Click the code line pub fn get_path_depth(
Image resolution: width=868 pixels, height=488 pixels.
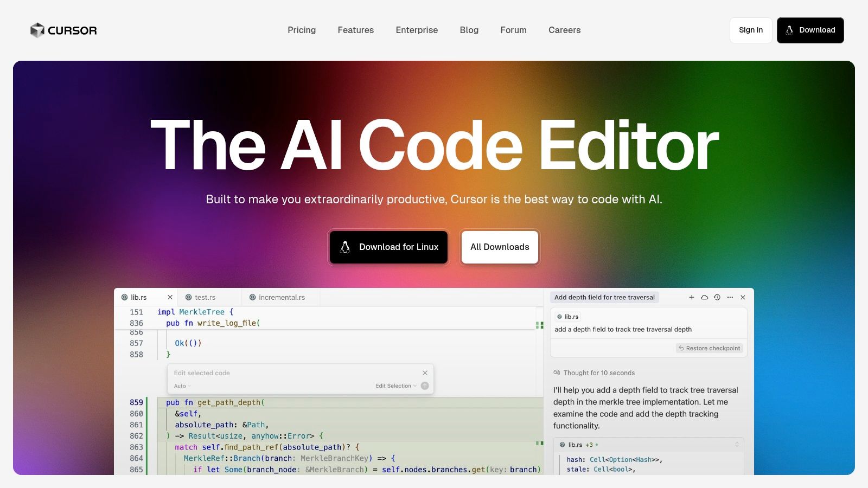pyautogui.click(x=215, y=402)
